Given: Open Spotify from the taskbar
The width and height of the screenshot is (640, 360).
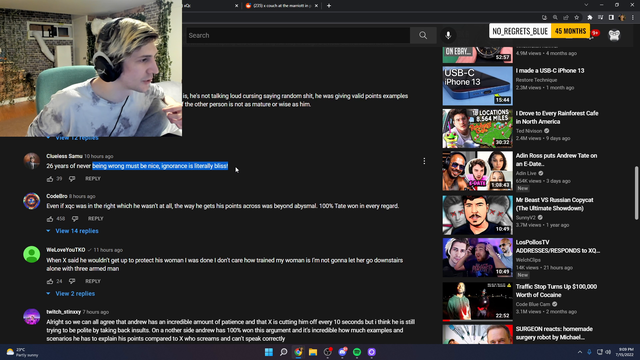Looking at the screenshot, I should (357, 352).
